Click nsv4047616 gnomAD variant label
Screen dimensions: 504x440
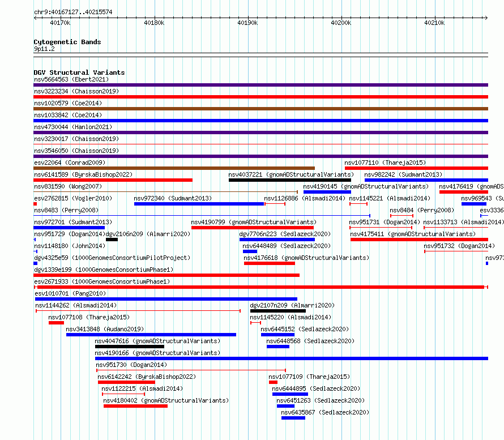click(157, 341)
